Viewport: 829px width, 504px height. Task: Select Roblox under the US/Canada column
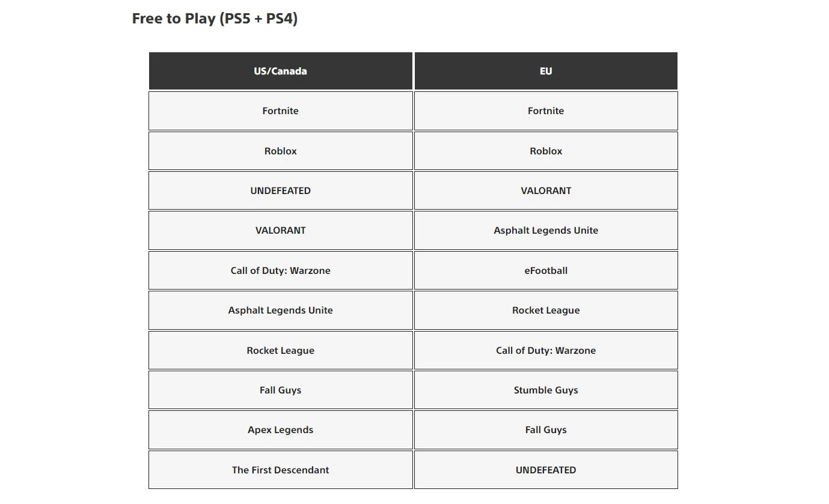(x=280, y=151)
